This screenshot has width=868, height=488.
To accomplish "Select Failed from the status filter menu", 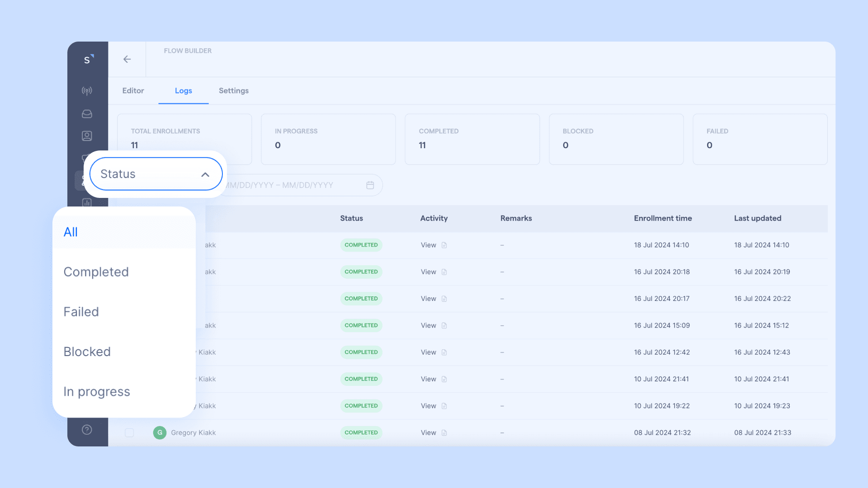I will point(80,312).
